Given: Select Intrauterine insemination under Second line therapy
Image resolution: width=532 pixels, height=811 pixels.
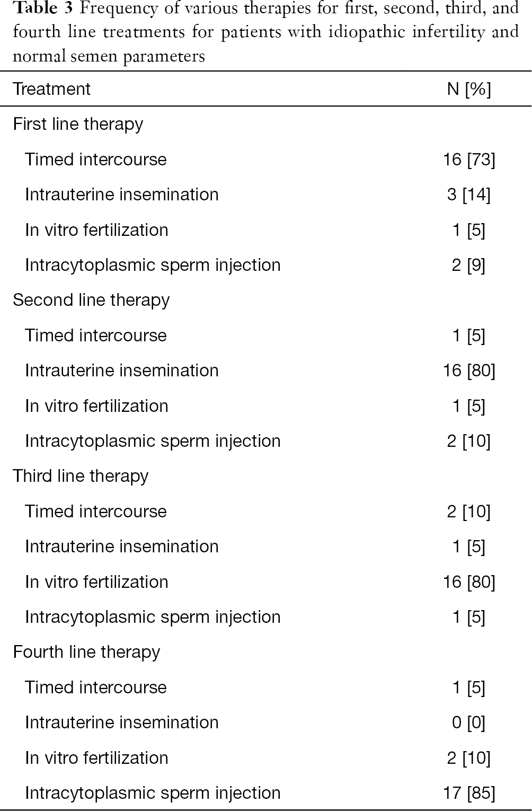Looking at the screenshot, I should tap(122, 371).
